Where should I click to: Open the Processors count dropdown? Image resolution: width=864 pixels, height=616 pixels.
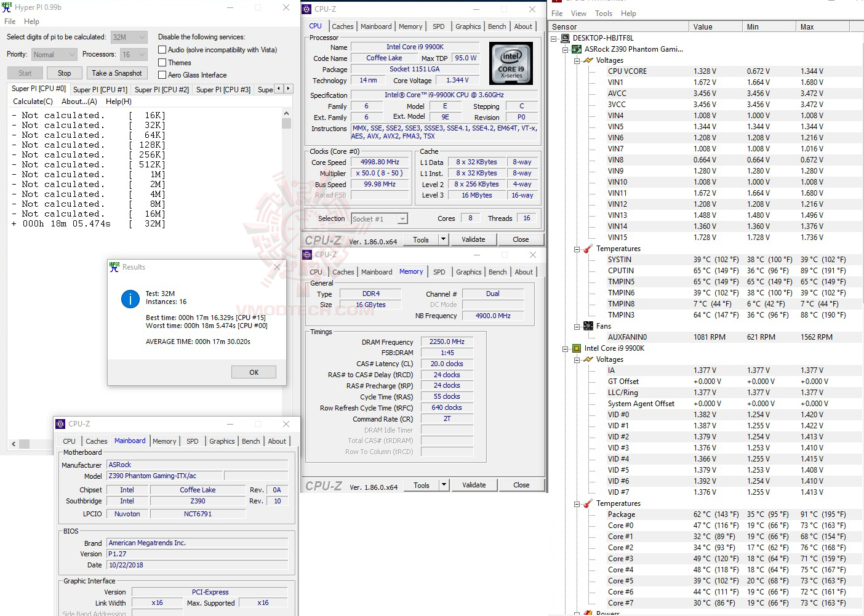134,55
